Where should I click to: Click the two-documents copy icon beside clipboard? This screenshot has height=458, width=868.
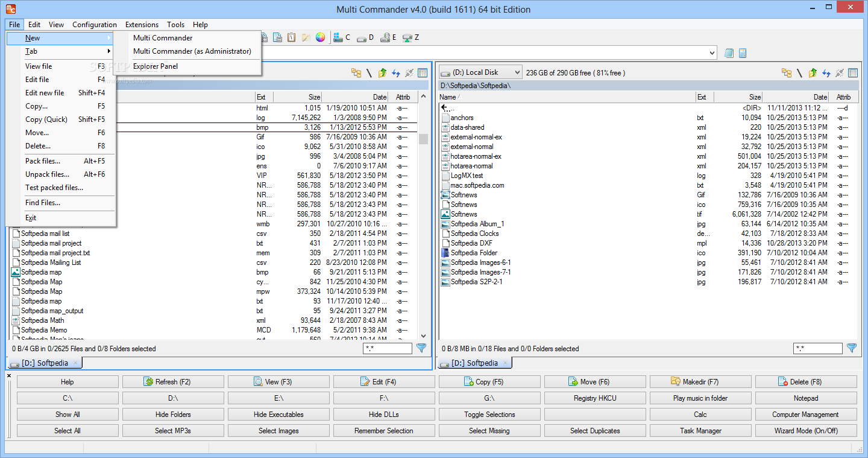pos(277,37)
